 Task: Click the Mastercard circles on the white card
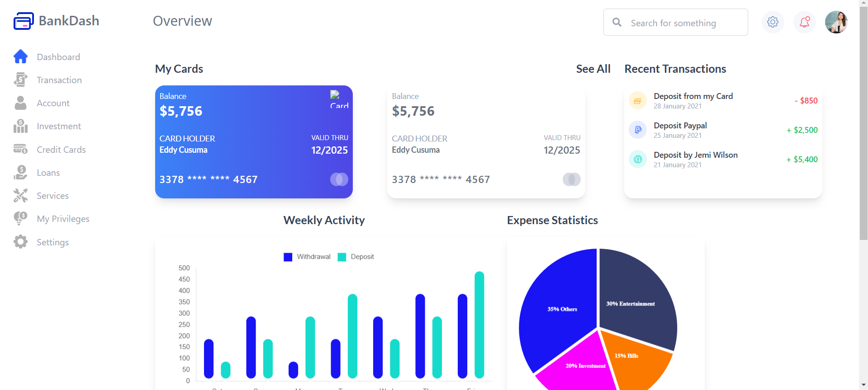[x=572, y=179]
